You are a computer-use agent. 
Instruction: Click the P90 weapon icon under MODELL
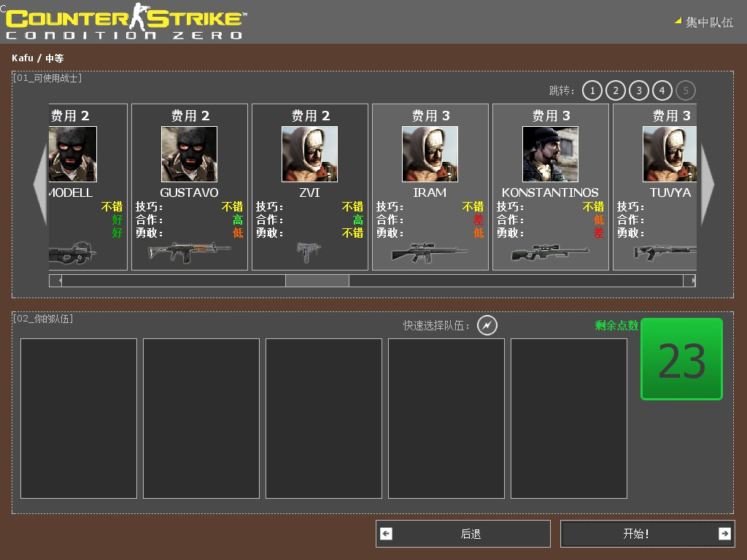72,252
